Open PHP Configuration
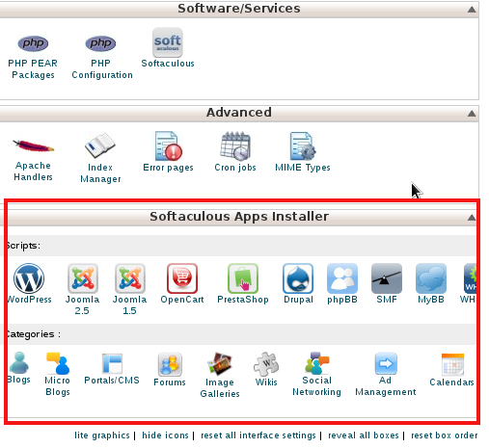The width and height of the screenshot is (489, 448). 100,43
